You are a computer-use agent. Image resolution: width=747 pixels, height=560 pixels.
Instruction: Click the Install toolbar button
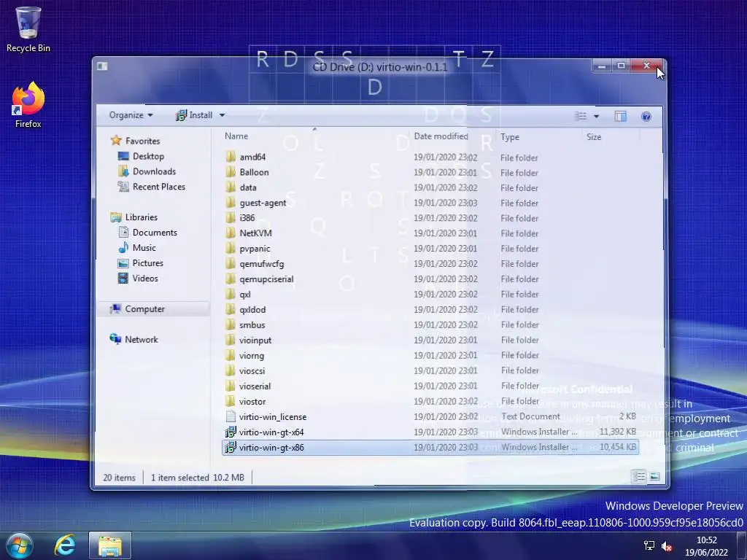(194, 114)
